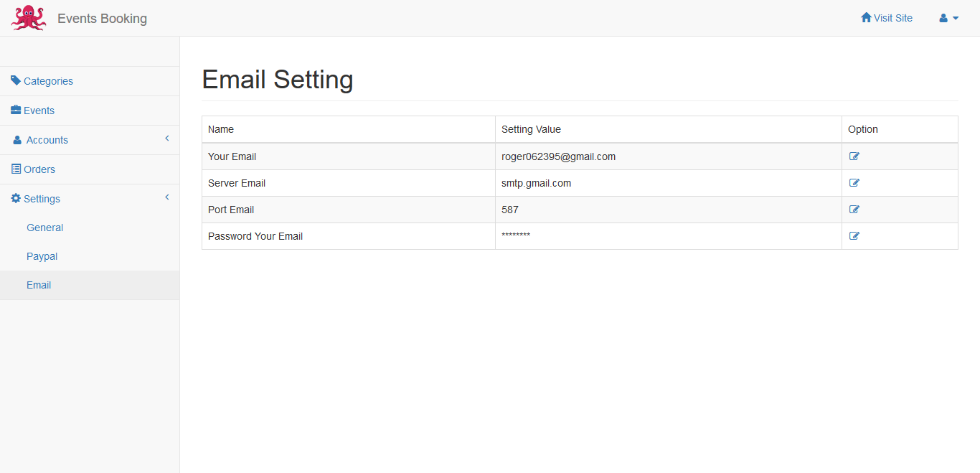Collapse the Settings submenu chevron

[x=167, y=197]
